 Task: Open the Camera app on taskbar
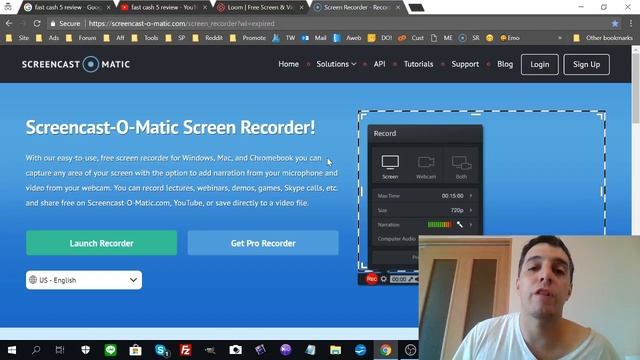[x=235, y=350]
